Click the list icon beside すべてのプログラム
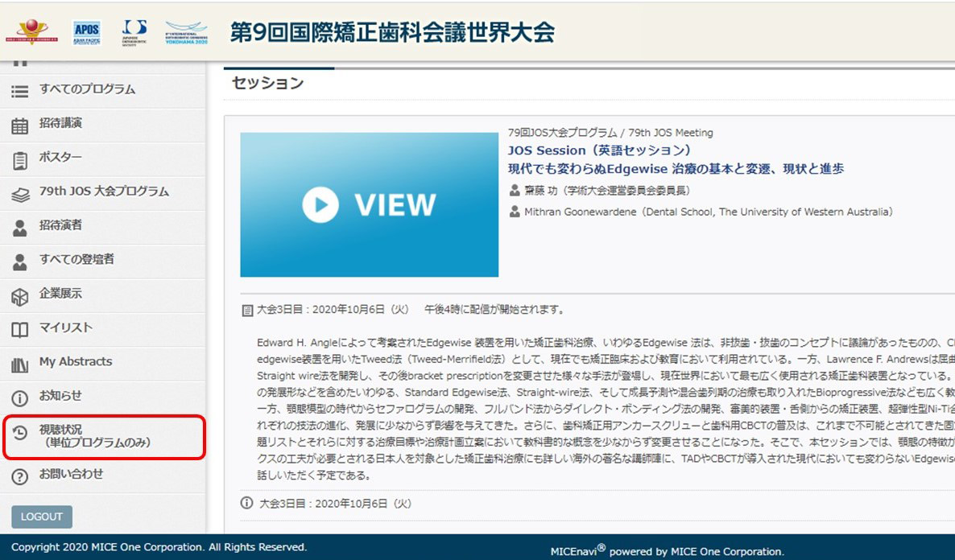Screen dimensions: 955x560 [20, 92]
